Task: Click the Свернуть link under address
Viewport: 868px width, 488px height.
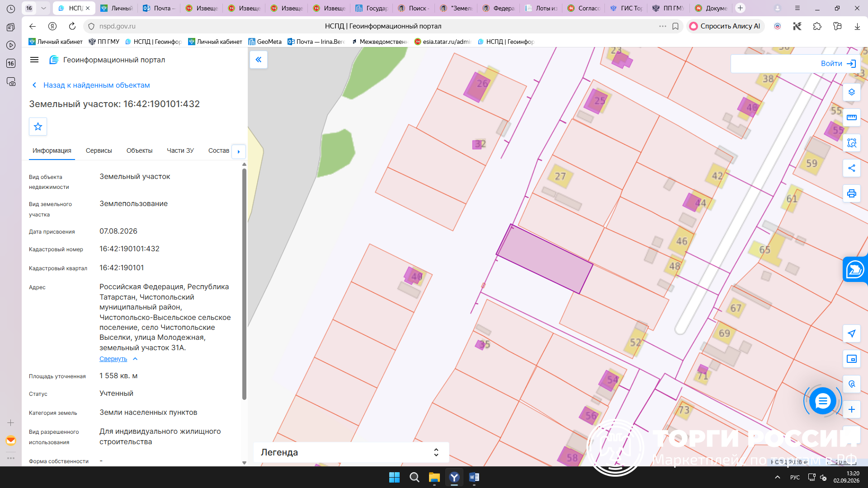Action: (113, 359)
